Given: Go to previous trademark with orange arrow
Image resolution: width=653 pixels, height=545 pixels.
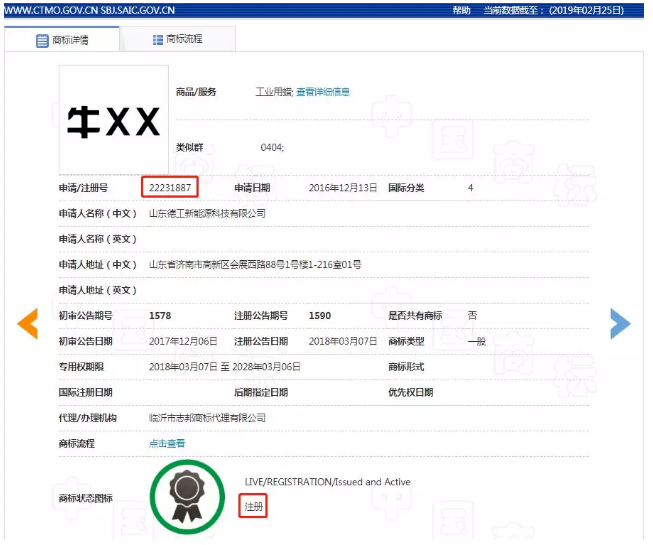Looking at the screenshot, I should pos(27,324).
